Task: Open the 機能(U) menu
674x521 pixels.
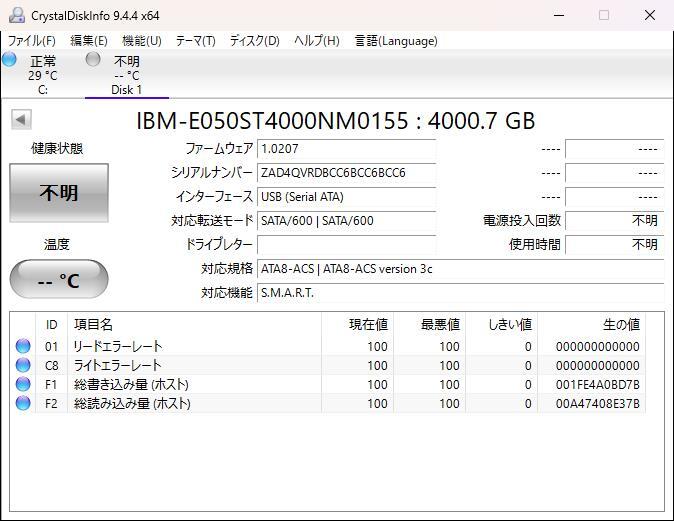Action: pos(142,41)
